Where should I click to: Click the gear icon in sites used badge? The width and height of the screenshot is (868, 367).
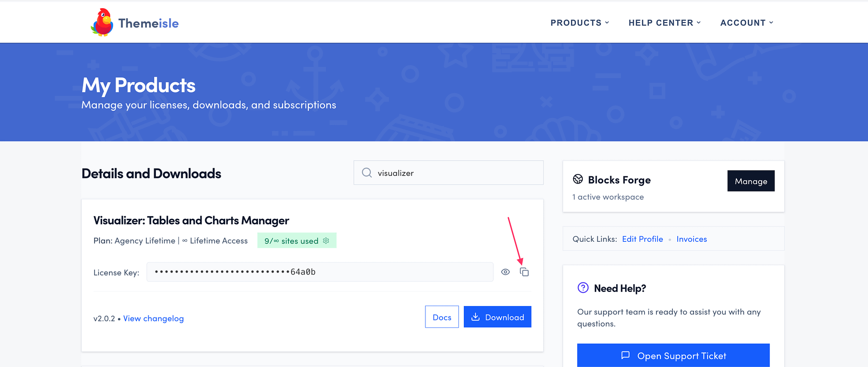[326, 241]
